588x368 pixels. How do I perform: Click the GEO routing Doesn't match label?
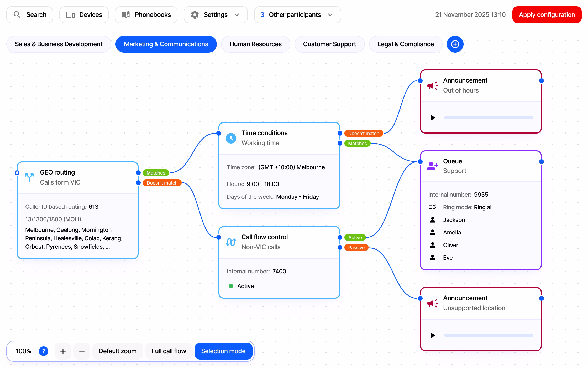(162, 183)
